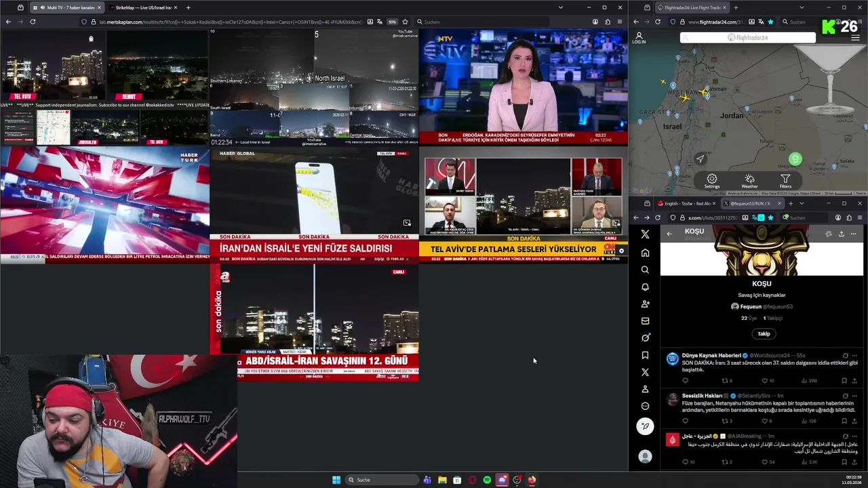Viewport: 868px width, 488px height.
Task: Click the Windows taskbar Suche search box
Action: 382,480
